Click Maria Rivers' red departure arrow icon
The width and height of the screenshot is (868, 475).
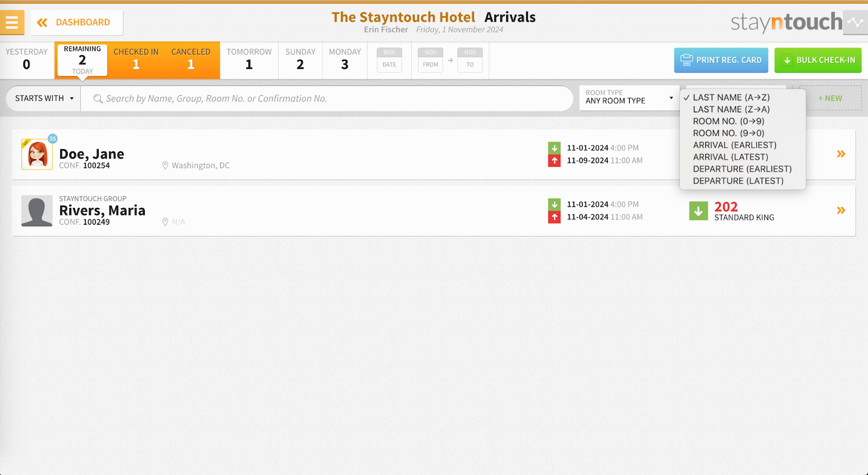[554, 217]
